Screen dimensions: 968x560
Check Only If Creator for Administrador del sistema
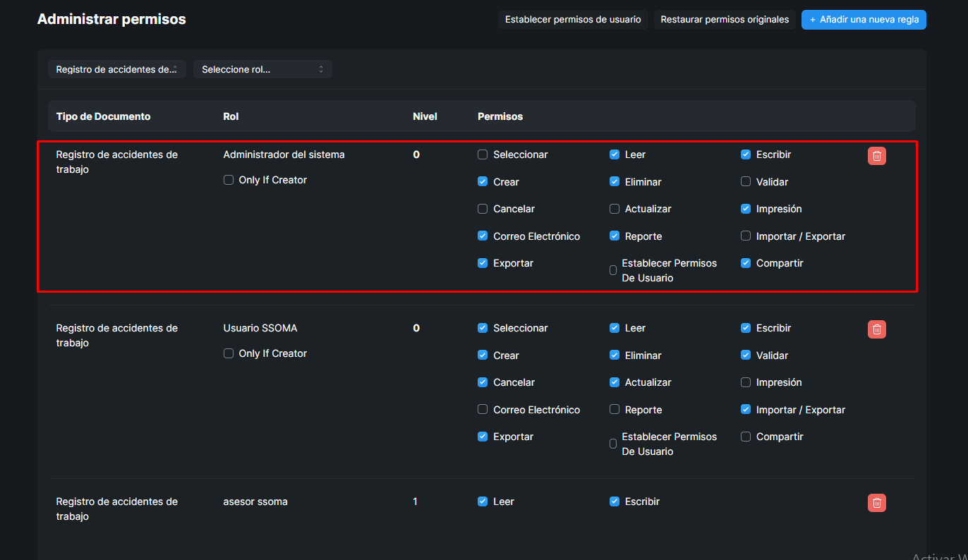tap(229, 180)
